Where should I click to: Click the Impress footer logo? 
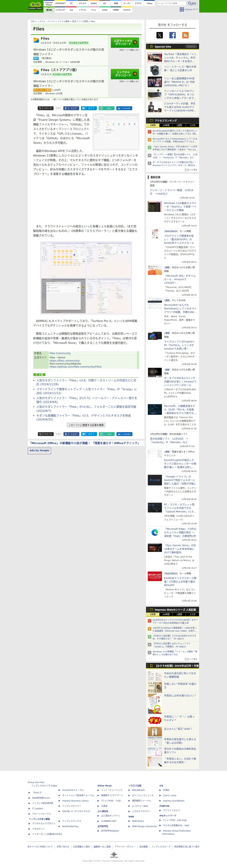pyautogui.click(x=114, y=855)
